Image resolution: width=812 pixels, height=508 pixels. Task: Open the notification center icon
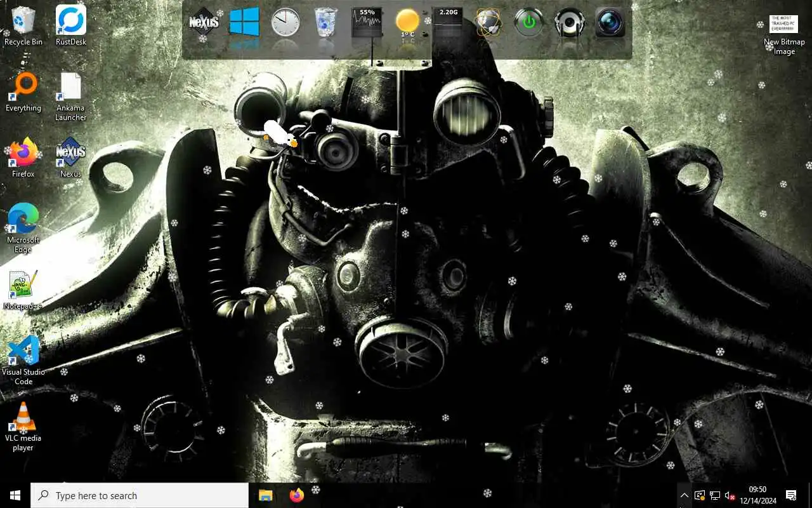[x=791, y=495]
